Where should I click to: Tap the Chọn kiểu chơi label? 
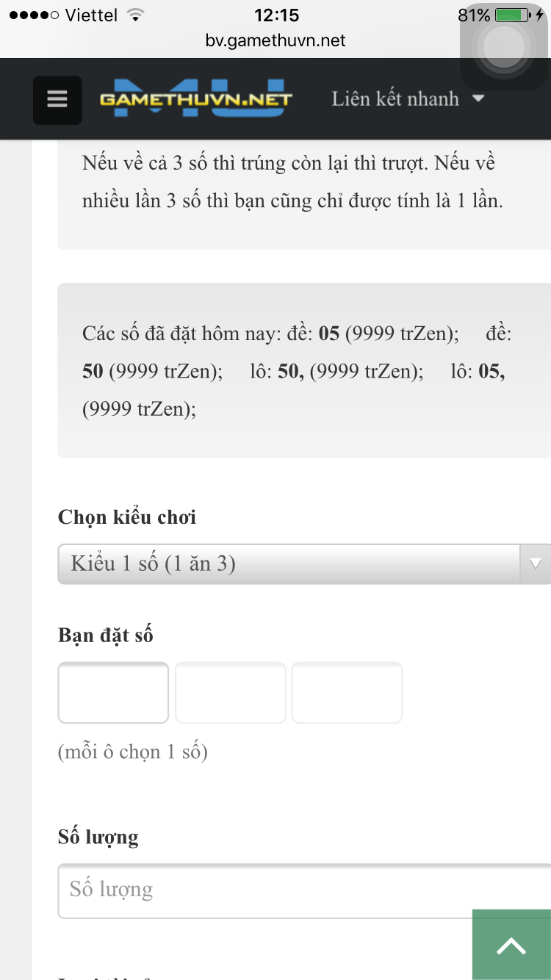127,517
